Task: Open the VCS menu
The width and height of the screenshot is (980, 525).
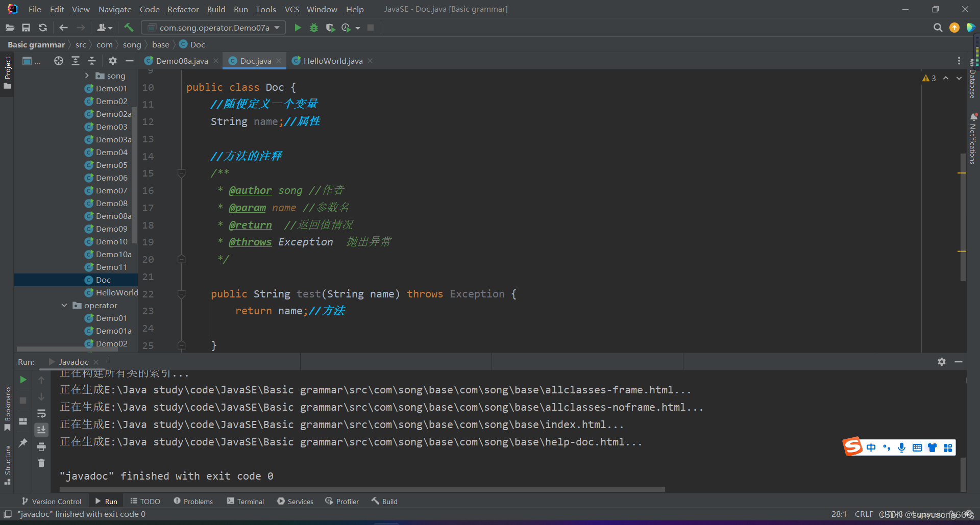Action: click(x=292, y=9)
